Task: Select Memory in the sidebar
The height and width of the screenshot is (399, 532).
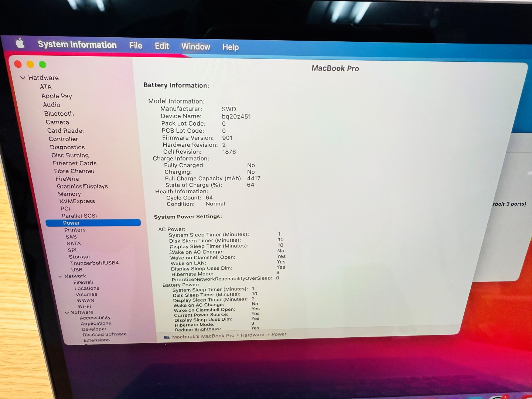Action: [69, 194]
